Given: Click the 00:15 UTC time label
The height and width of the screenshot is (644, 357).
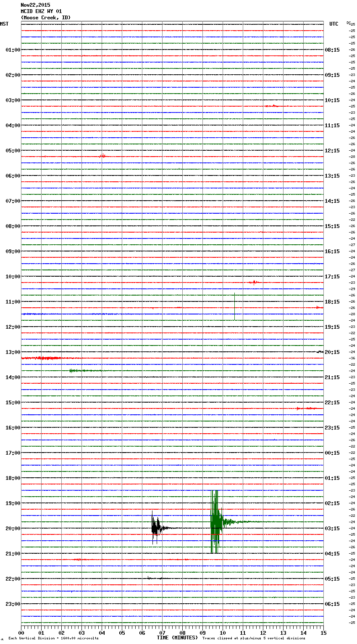Looking at the screenshot, I should coord(332,453).
